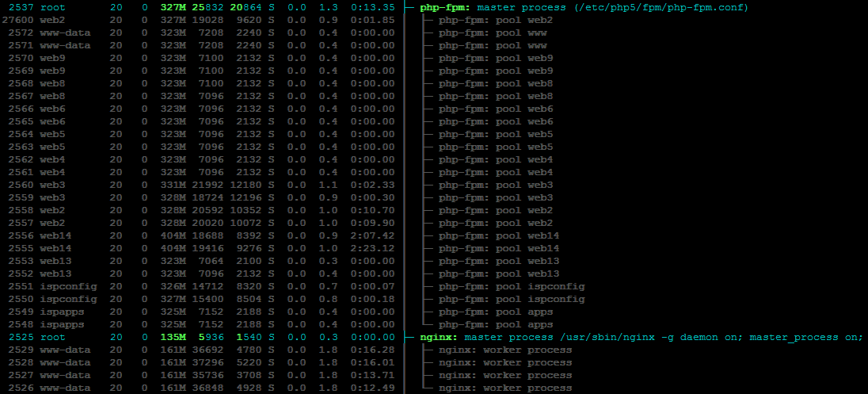The height and width of the screenshot is (394, 868).
Task: Click shared memory value 1540
Action: 249,338
